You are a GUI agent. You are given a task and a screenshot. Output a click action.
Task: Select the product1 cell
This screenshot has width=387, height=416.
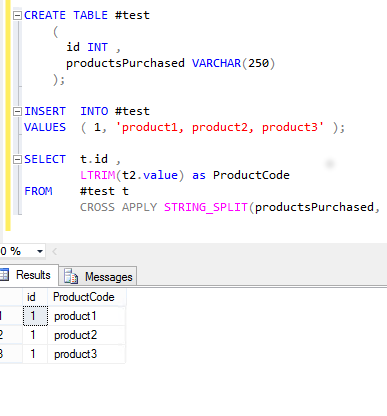click(x=87, y=316)
